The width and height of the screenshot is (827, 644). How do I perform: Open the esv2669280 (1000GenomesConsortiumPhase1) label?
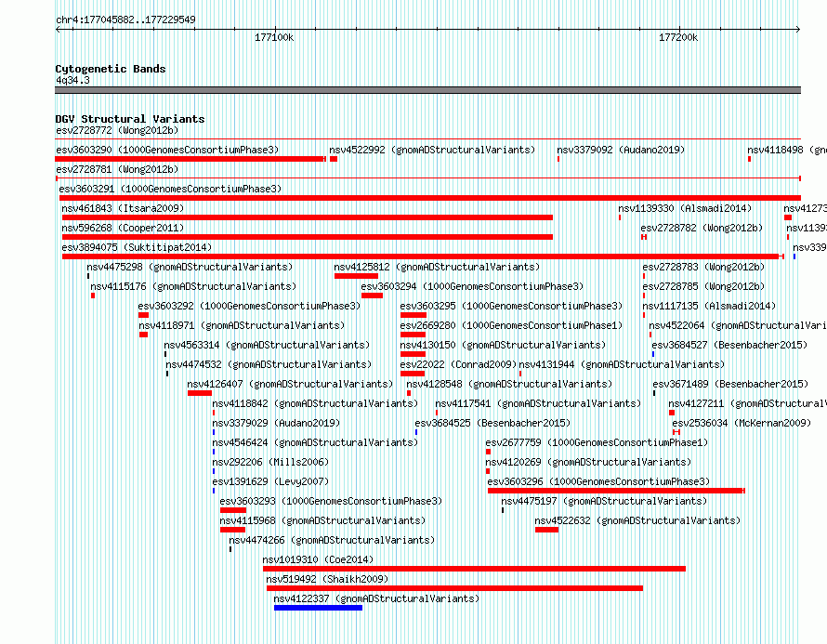[x=511, y=325]
